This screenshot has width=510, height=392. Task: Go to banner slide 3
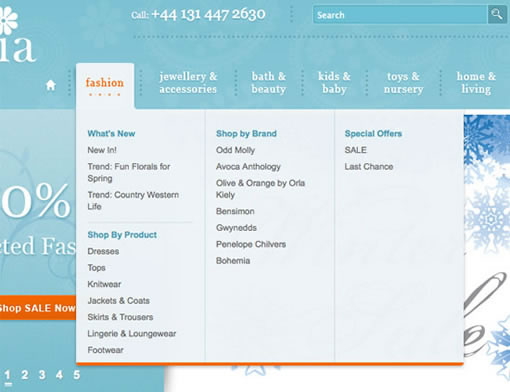coord(42,375)
